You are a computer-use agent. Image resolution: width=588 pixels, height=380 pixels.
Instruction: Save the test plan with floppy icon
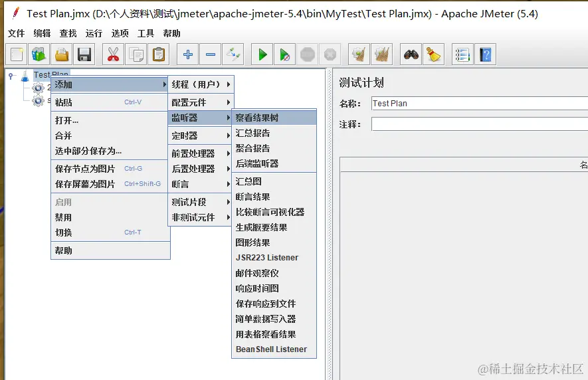(84, 54)
